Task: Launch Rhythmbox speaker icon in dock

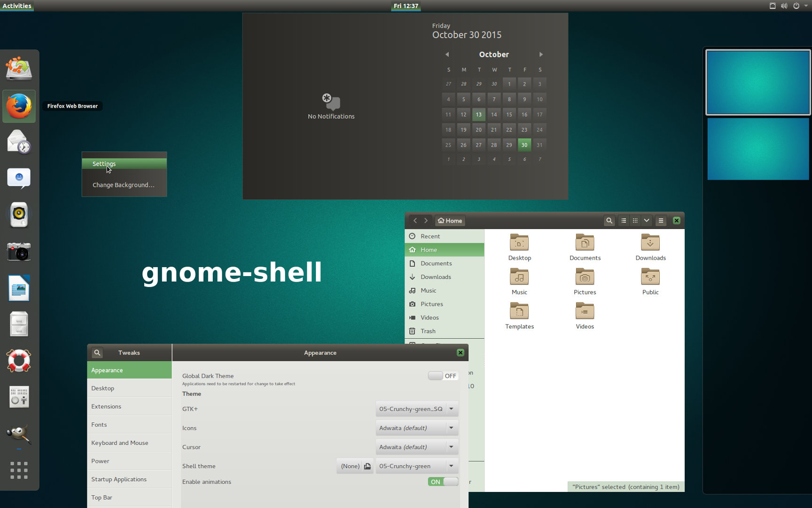Action: point(19,215)
